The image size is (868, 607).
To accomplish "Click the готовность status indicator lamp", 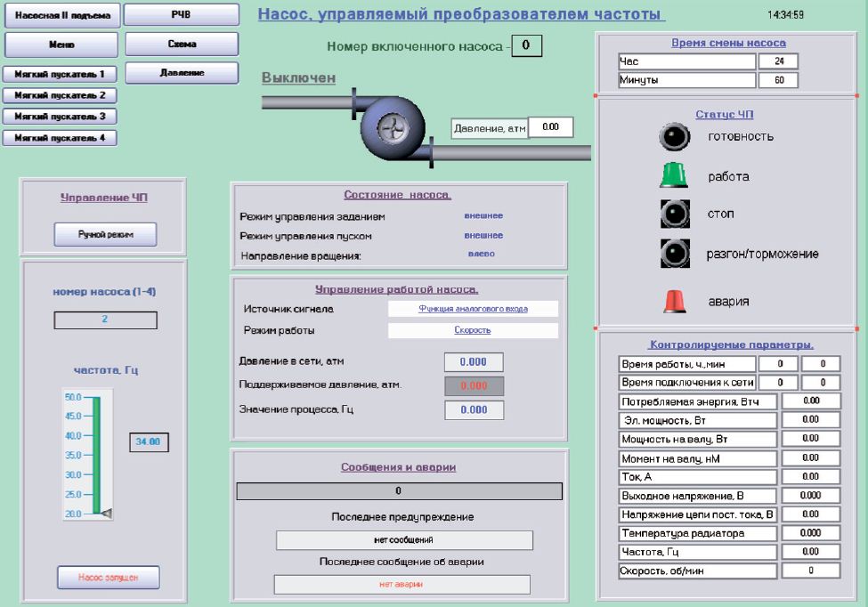I will tap(674, 136).
